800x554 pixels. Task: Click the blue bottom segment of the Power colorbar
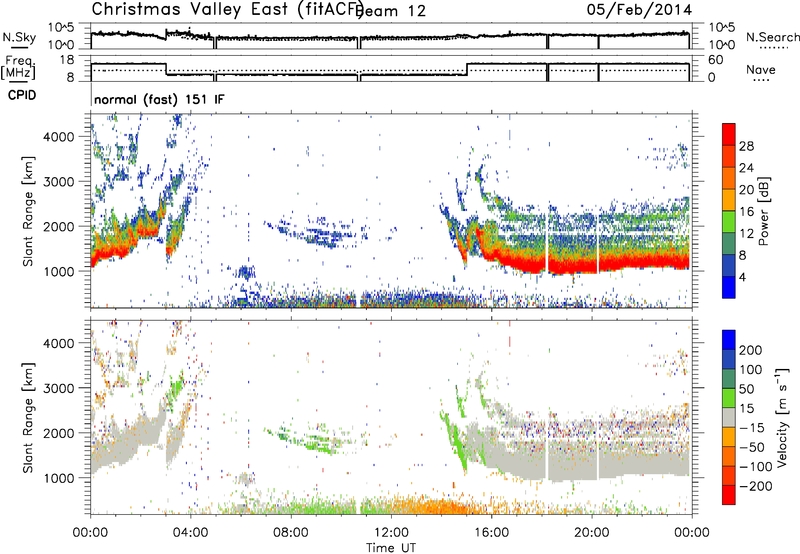pos(729,287)
